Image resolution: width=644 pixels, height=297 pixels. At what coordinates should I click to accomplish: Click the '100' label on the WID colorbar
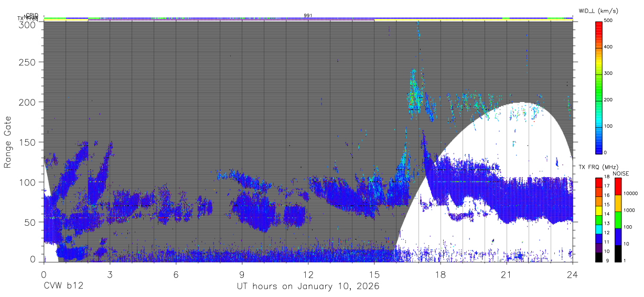(x=609, y=126)
